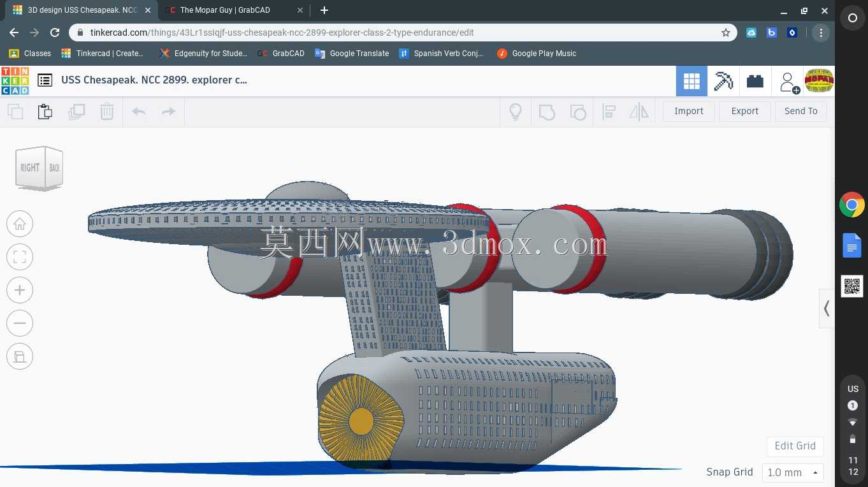This screenshot has height=487, width=868.
Task: Toggle Show All lightbulb icon
Action: [x=516, y=112]
